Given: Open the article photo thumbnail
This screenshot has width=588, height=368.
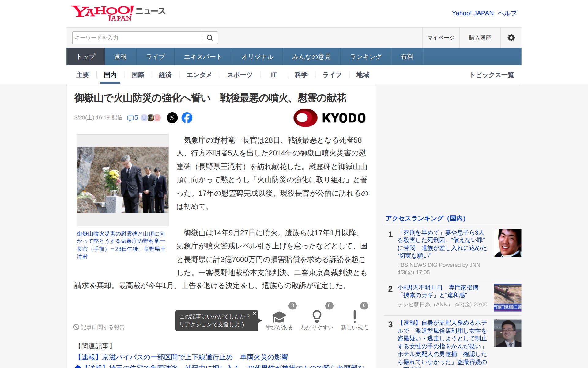Looking at the screenshot, I should coord(123,180).
